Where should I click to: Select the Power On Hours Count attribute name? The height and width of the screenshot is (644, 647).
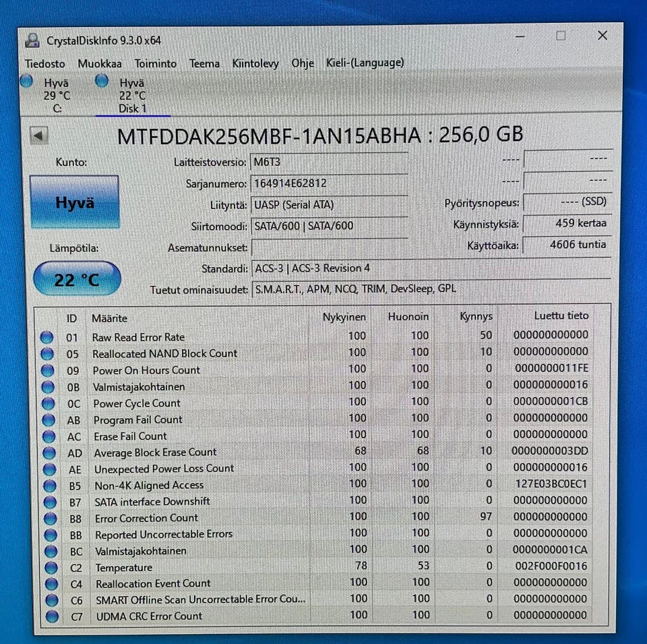(146, 370)
